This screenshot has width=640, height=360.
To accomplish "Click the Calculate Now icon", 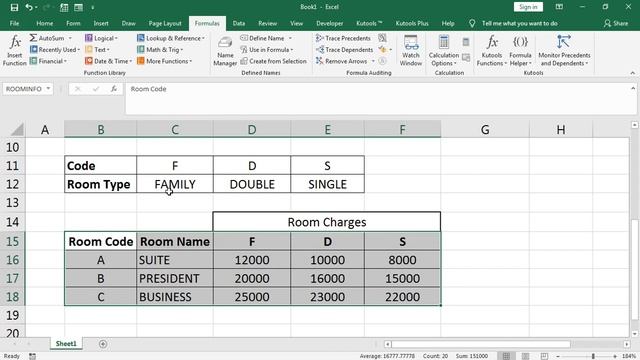I will click(x=466, y=42).
